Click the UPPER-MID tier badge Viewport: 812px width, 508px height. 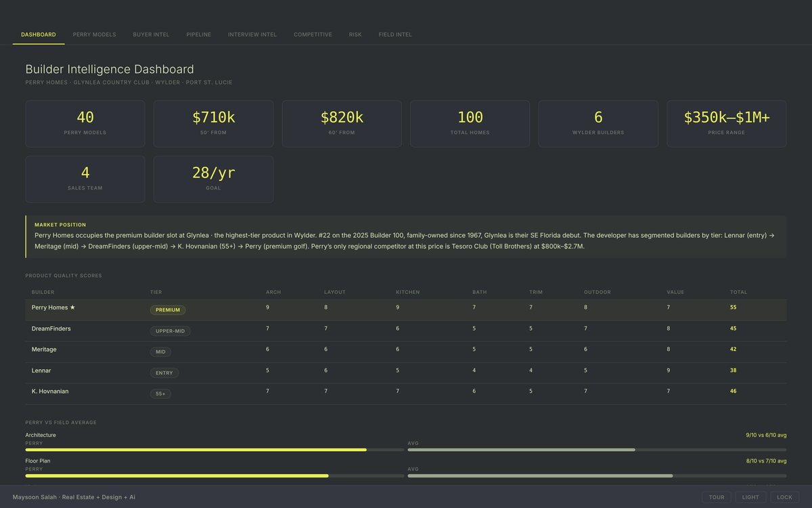[x=171, y=331]
